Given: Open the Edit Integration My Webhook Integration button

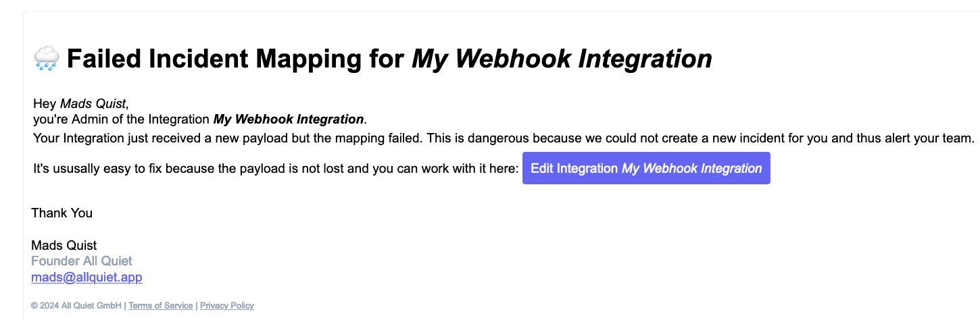Looking at the screenshot, I should (x=646, y=169).
